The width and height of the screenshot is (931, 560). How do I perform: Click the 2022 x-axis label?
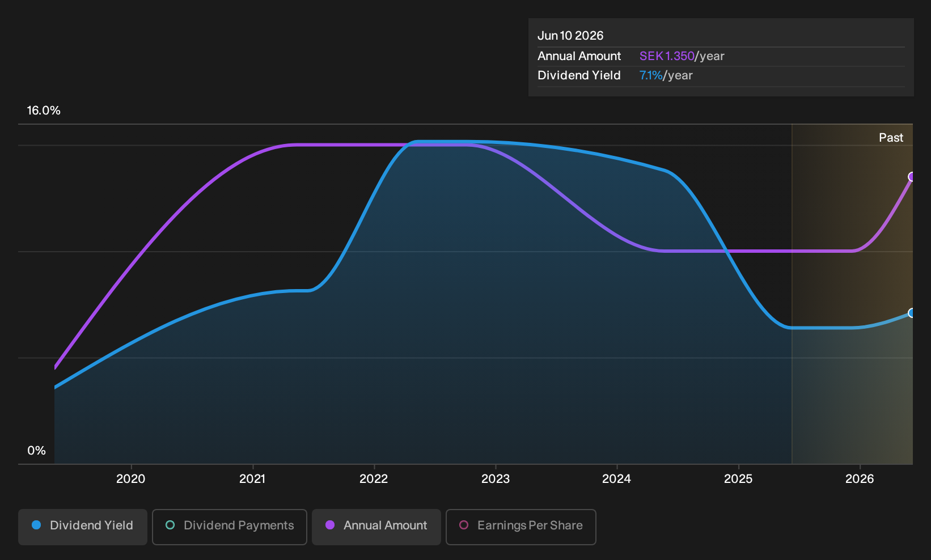(374, 479)
